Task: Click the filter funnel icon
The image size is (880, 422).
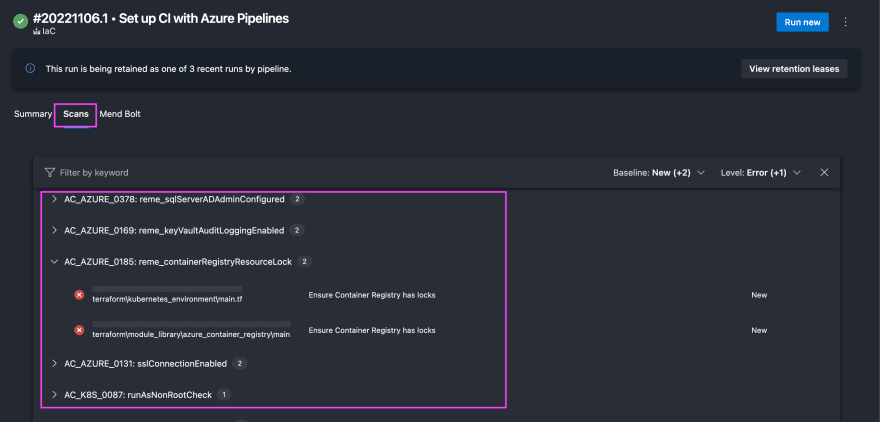Action: point(50,172)
